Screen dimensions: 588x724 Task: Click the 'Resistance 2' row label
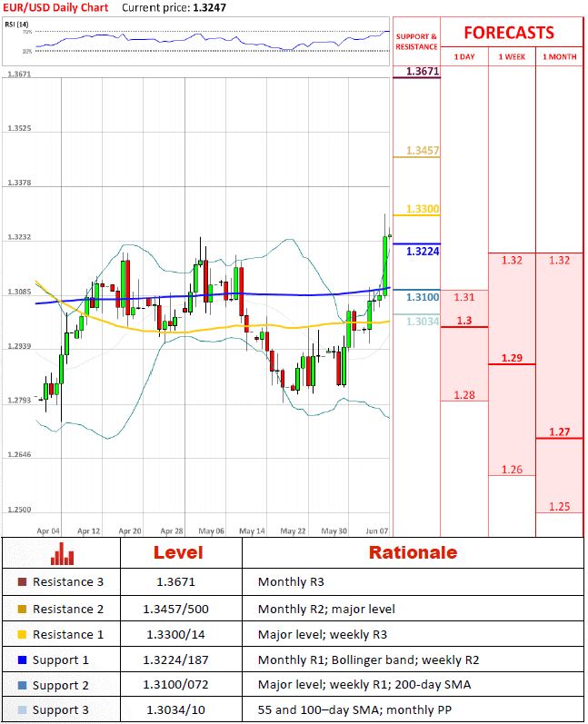(x=68, y=609)
